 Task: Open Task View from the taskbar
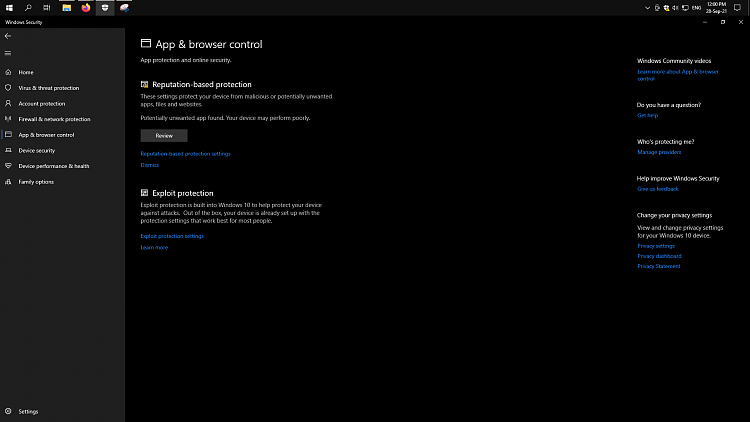(46, 8)
